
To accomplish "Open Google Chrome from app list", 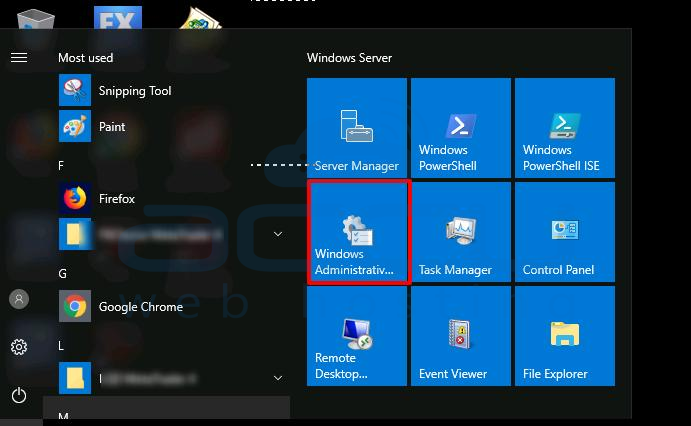I will point(167,306).
